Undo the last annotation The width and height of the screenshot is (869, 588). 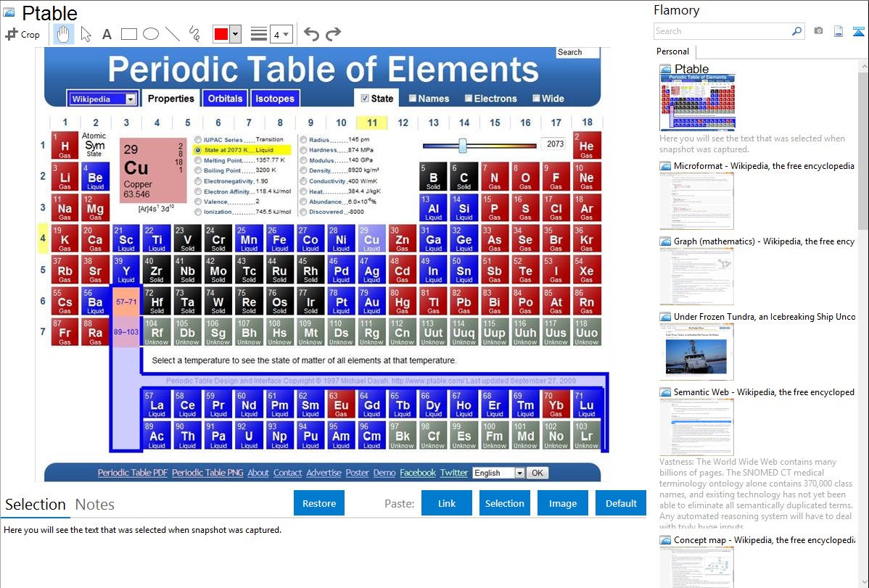311,34
